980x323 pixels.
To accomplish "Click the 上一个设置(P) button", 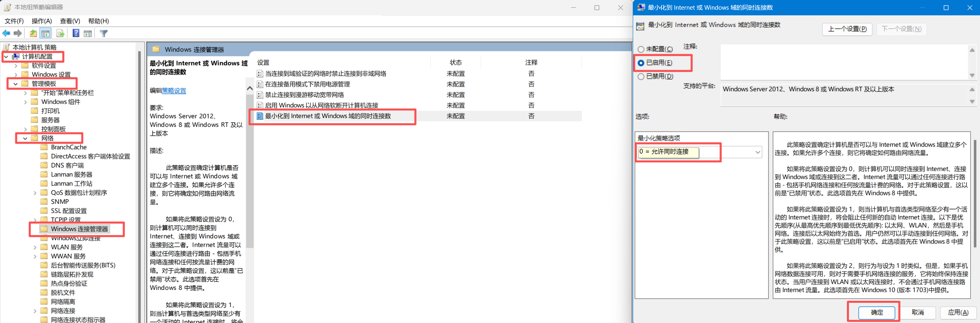I will click(x=847, y=29).
